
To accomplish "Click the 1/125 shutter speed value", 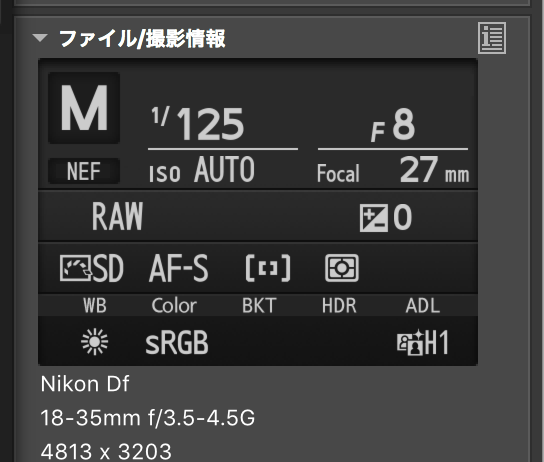I will [x=198, y=123].
